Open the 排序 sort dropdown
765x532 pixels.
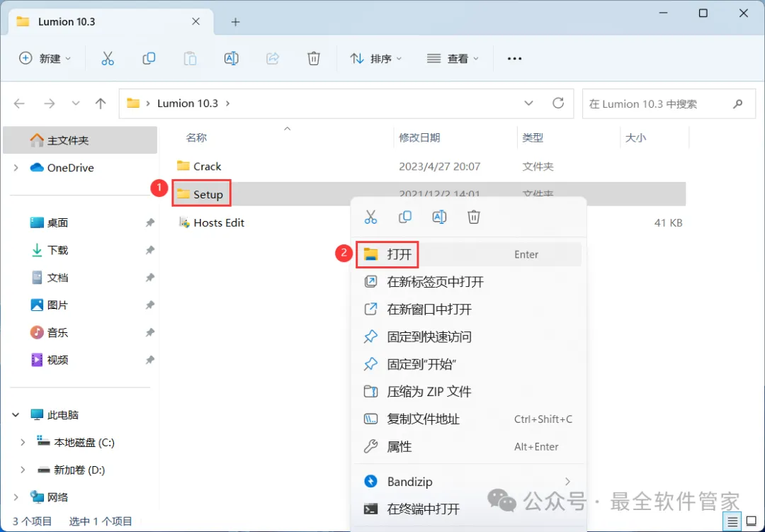tap(376, 59)
